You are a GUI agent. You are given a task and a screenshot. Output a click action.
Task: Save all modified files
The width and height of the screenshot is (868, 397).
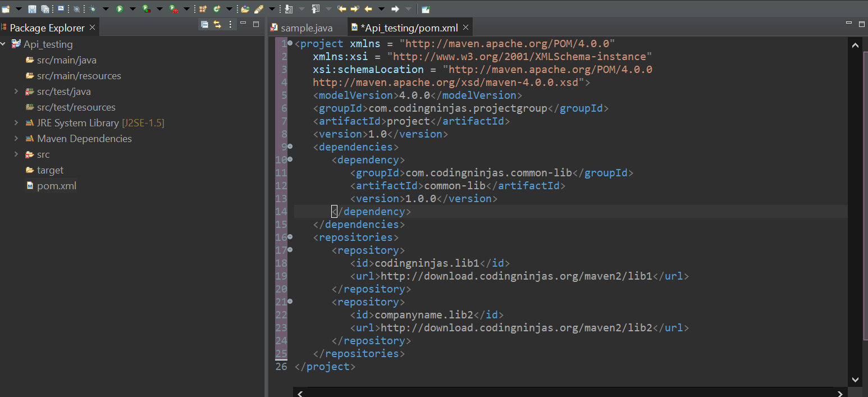(x=44, y=8)
